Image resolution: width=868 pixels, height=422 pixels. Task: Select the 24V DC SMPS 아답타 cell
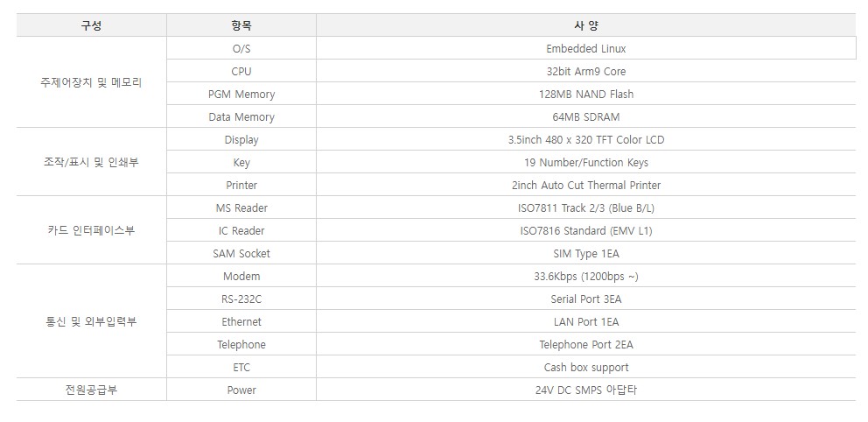585,390
